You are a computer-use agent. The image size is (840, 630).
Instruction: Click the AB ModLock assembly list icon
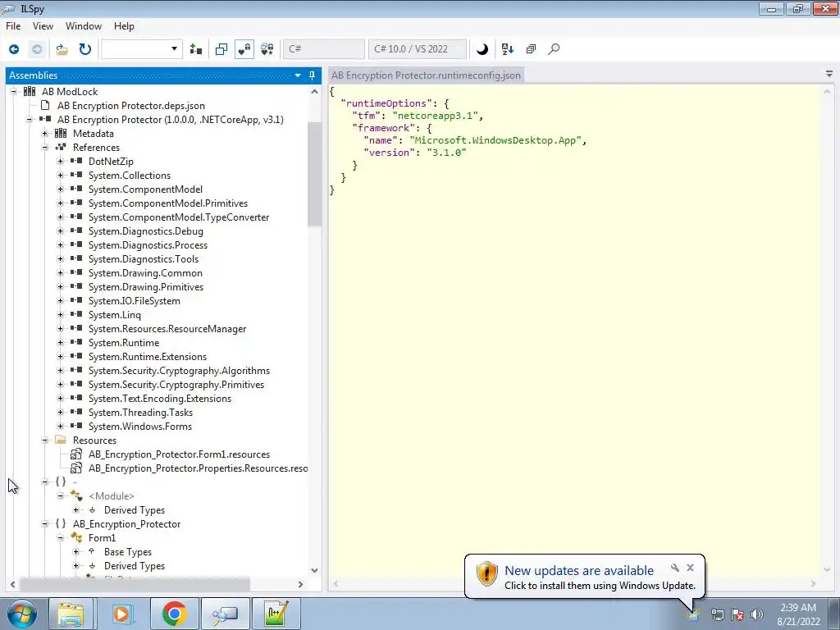[x=30, y=92]
